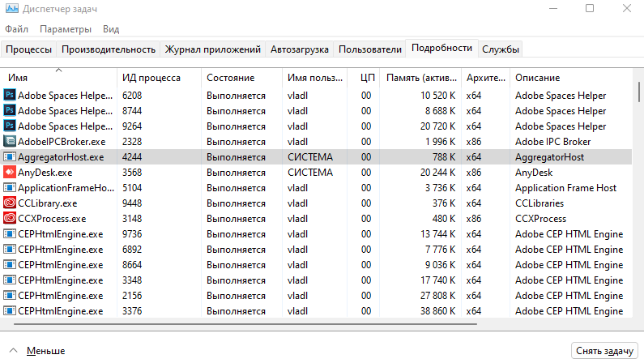Click the AggregatorHost.exe process icon
644x359 pixels.
10,157
